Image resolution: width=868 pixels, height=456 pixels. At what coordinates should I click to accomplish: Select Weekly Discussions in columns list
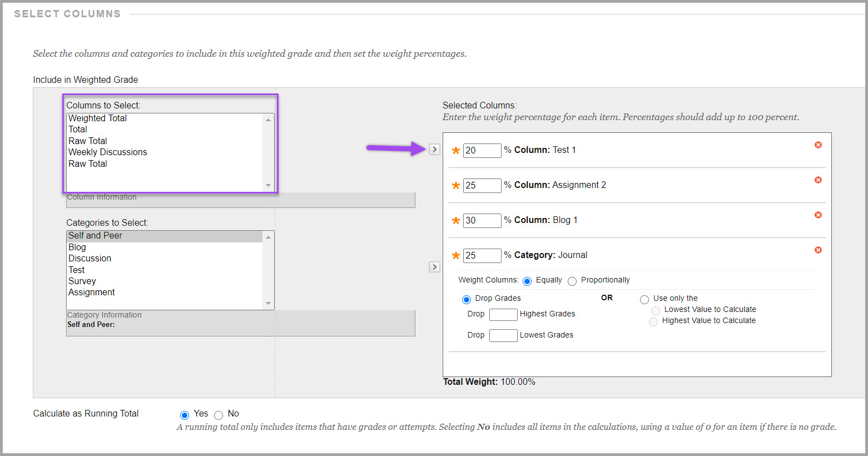pyautogui.click(x=108, y=152)
